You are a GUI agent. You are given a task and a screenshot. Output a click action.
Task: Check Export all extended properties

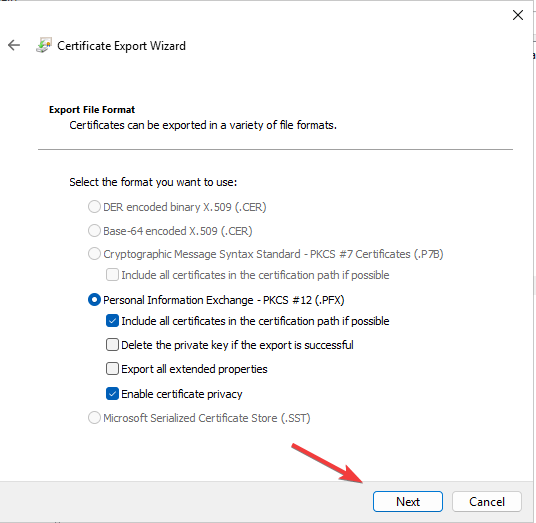(x=112, y=369)
